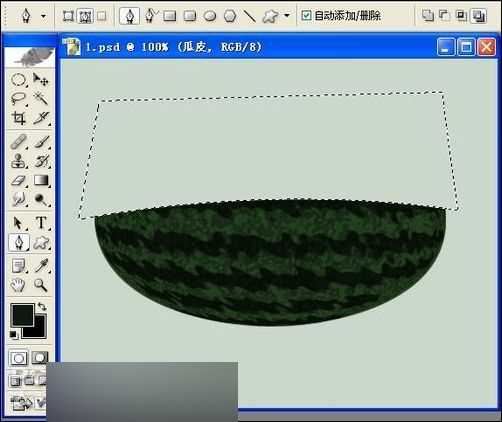Select the Zoom magnifier tool
This screenshot has height=422, width=502.
point(40,285)
